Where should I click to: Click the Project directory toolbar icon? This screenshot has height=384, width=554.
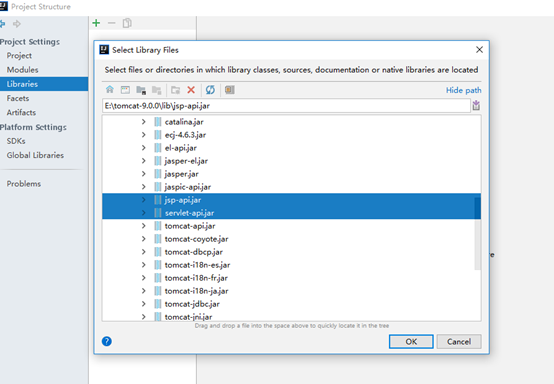(141, 90)
